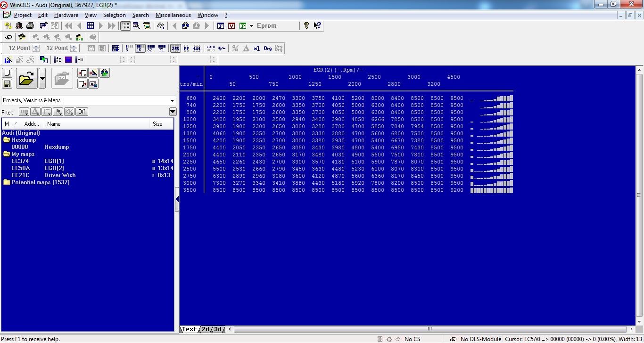Switch to the 3d view tab

click(x=218, y=329)
